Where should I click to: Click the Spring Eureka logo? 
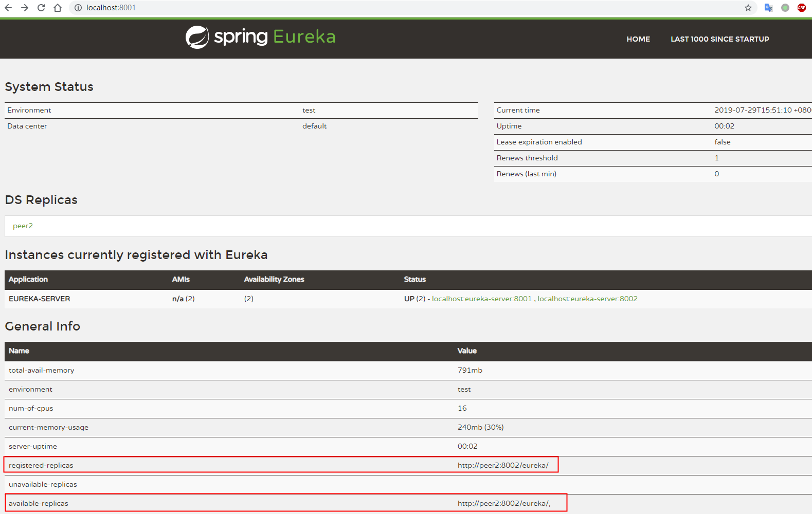[x=260, y=37]
